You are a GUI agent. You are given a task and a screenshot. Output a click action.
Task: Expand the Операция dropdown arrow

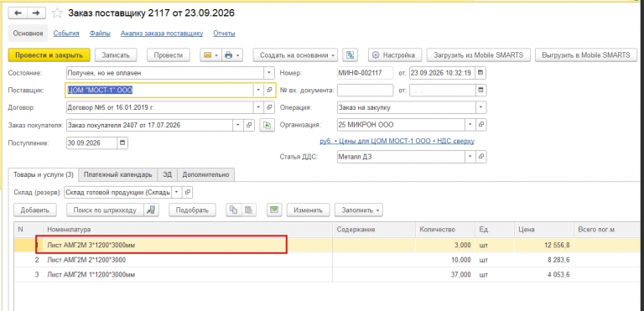point(481,107)
